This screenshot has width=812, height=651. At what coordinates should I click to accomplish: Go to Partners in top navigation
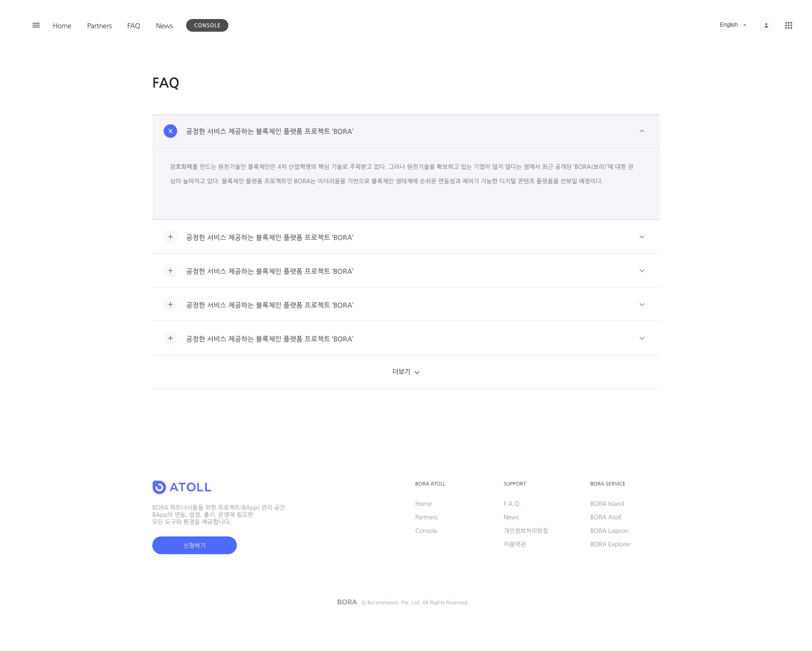coord(99,26)
